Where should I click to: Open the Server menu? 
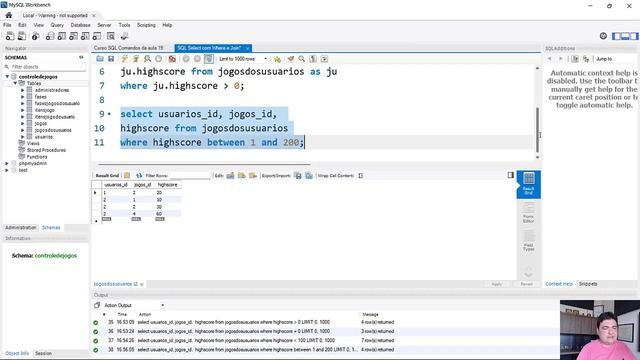click(x=104, y=25)
